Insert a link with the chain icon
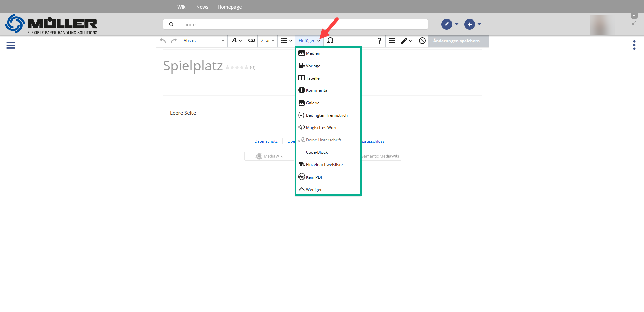This screenshot has width=644, height=312. [251, 41]
